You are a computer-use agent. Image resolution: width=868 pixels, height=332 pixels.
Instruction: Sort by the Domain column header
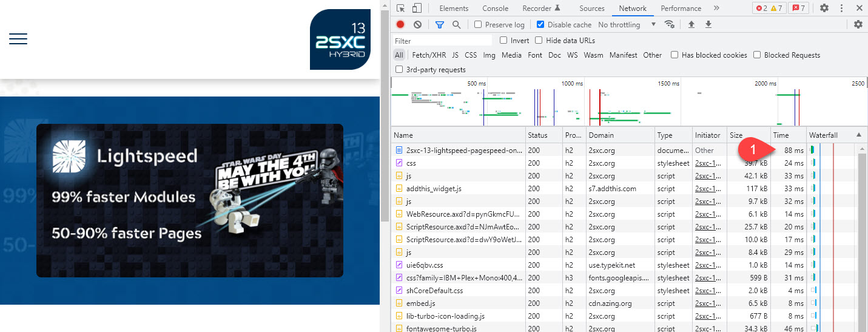[620, 135]
